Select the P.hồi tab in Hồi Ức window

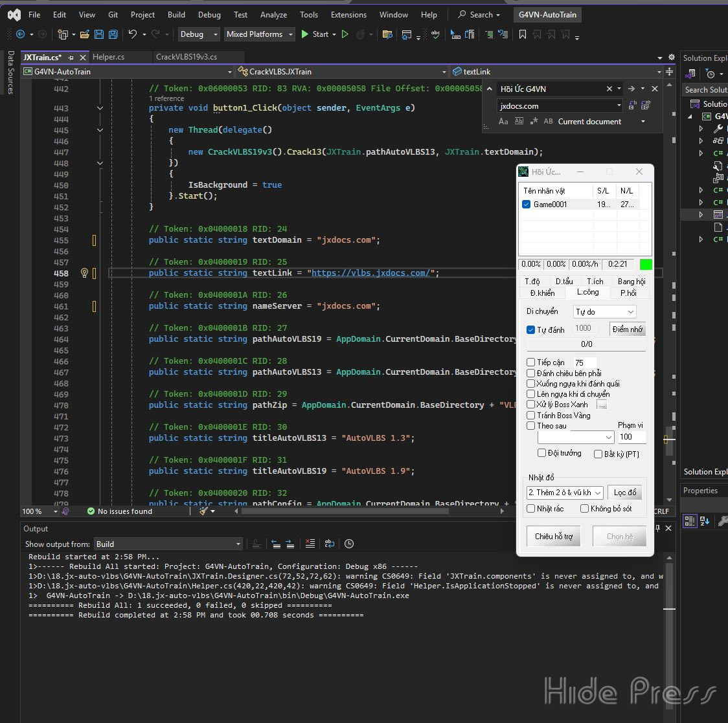[628, 293]
